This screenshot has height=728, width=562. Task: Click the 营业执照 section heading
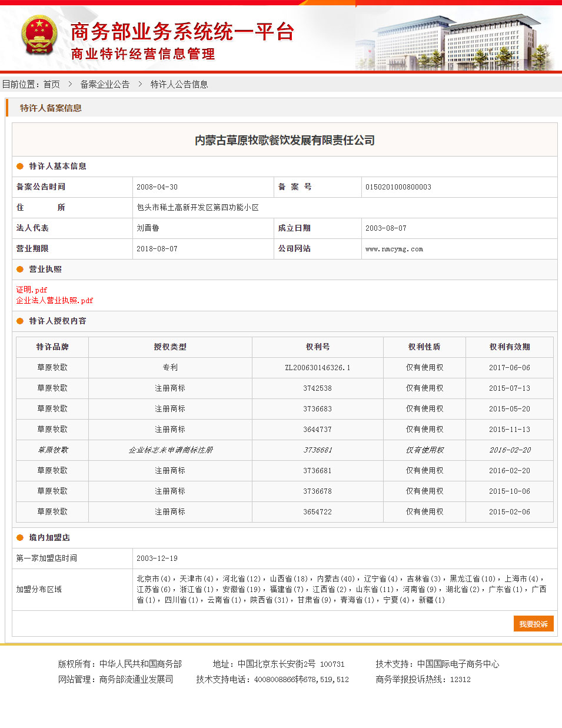coord(45,270)
